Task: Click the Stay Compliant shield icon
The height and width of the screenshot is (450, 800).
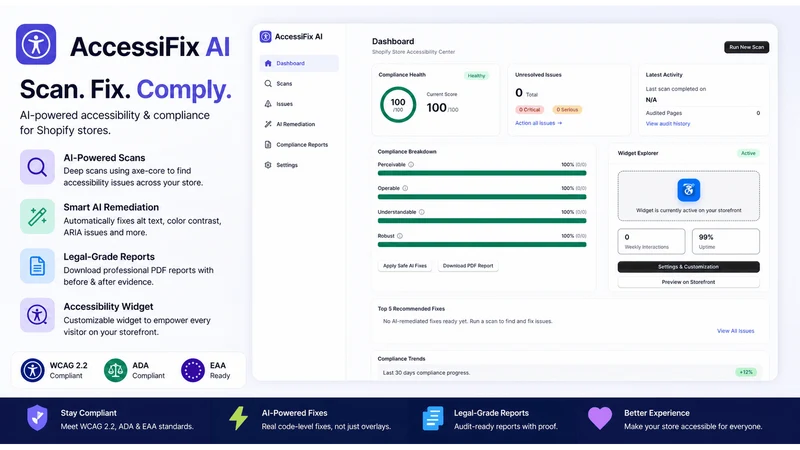Action: coord(37,418)
